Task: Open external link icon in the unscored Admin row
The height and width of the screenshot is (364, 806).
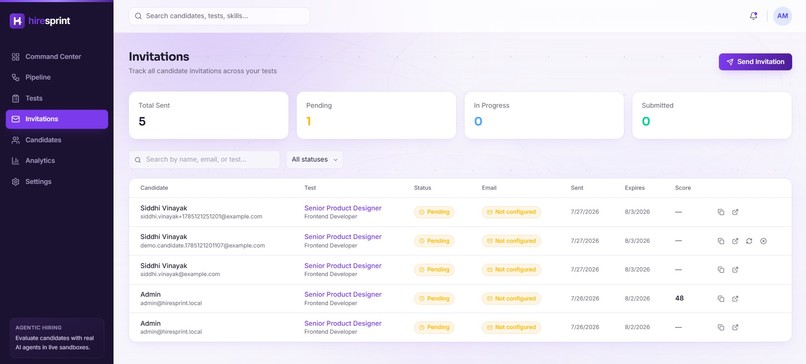Action: (735, 327)
